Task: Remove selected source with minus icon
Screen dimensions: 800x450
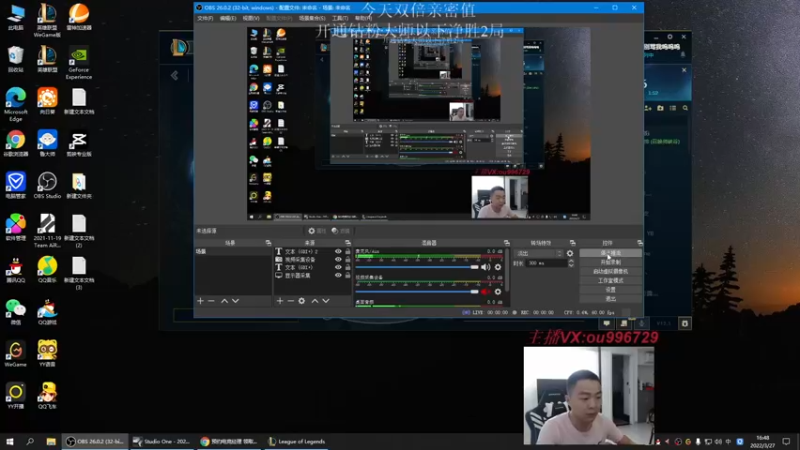Action: click(290, 301)
